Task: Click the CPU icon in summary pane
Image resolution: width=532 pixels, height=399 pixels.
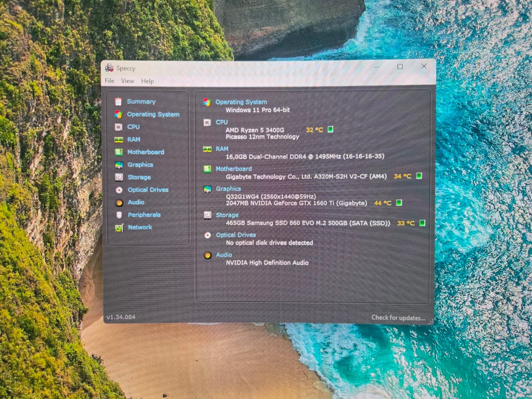Action: (207, 122)
